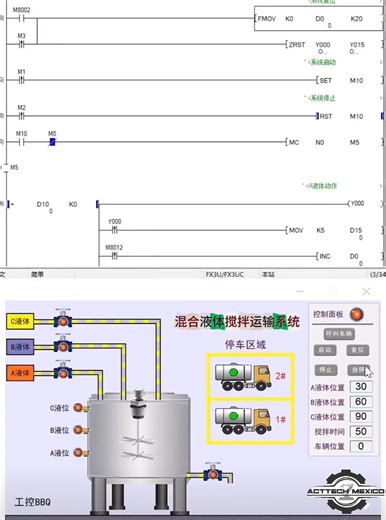Click the 停止 stop button

325,370
